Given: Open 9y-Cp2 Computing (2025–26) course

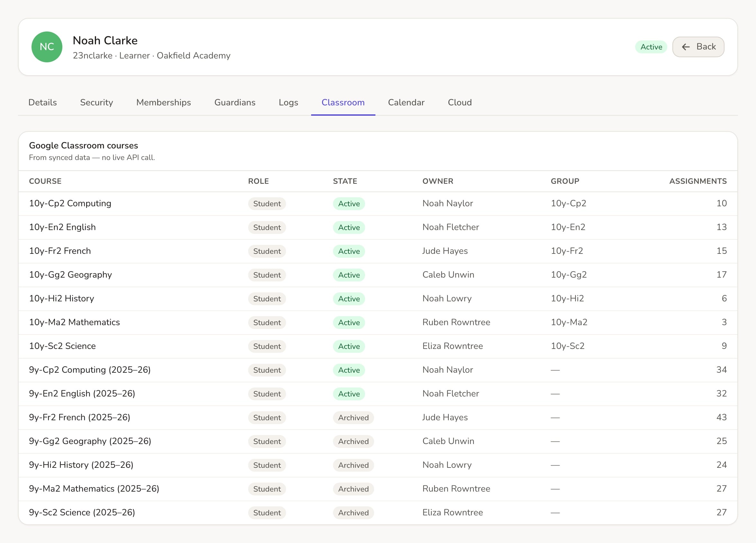Looking at the screenshot, I should point(90,370).
